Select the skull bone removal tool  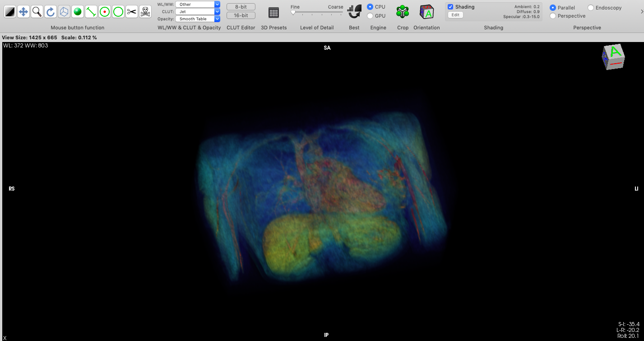[145, 12]
